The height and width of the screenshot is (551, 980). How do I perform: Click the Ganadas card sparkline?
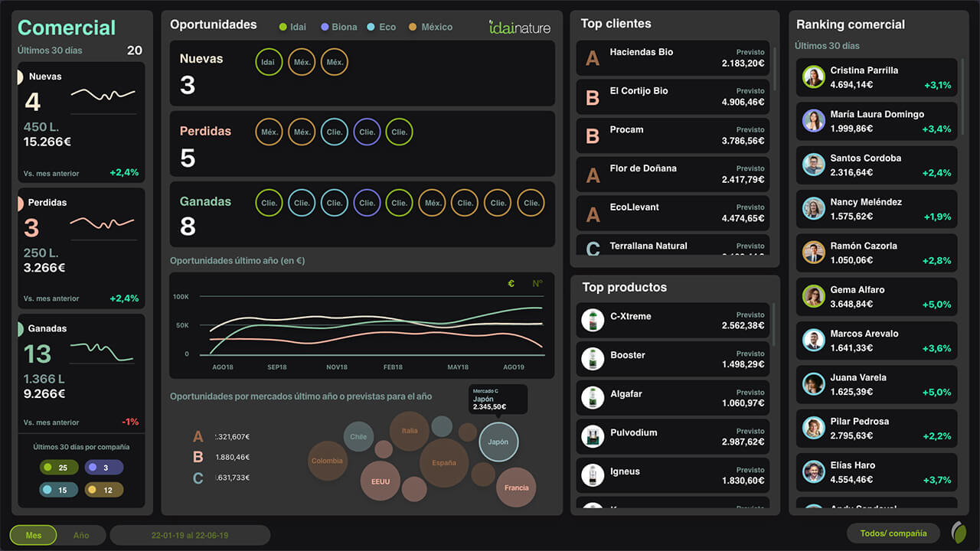pos(102,351)
